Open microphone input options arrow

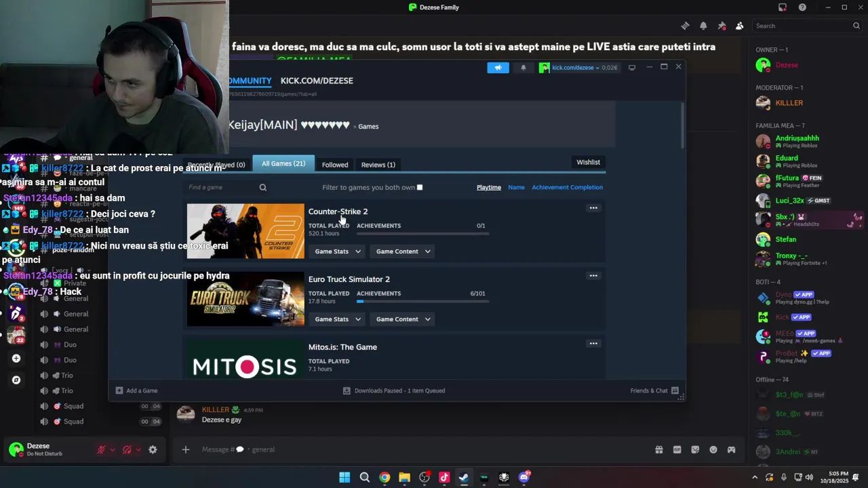(113, 449)
